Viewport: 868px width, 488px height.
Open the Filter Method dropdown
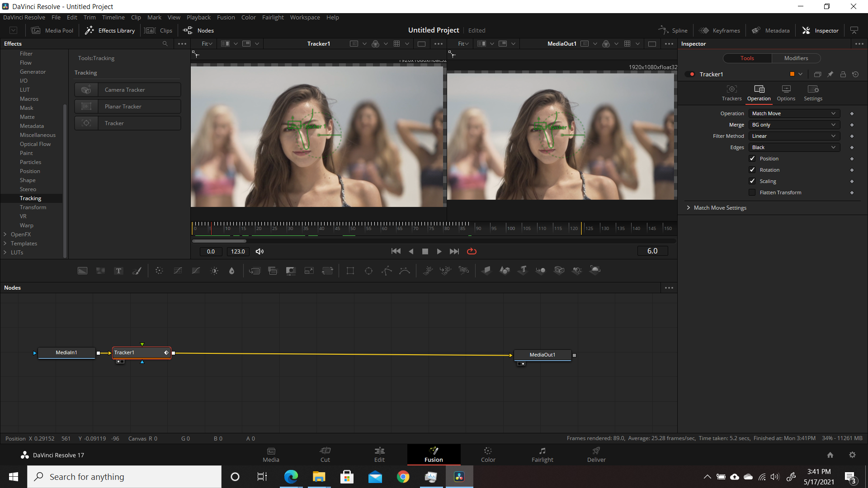coord(794,136)
